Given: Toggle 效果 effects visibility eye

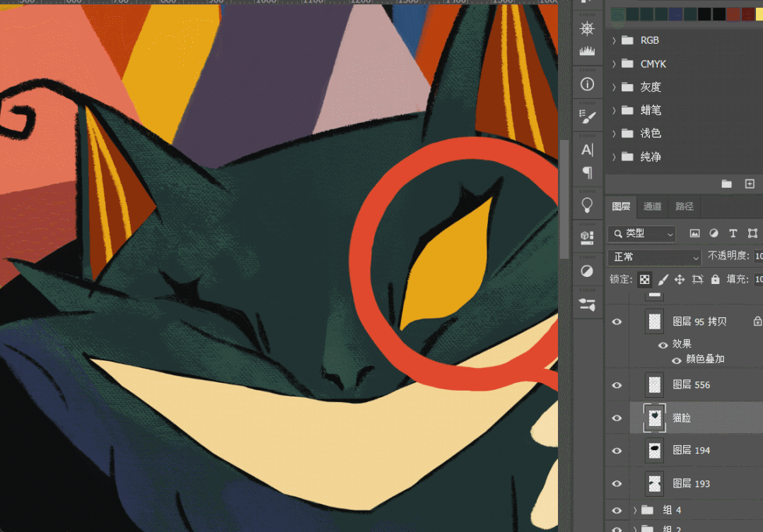Looking at the screenshot, I should (x=663, y=345).
